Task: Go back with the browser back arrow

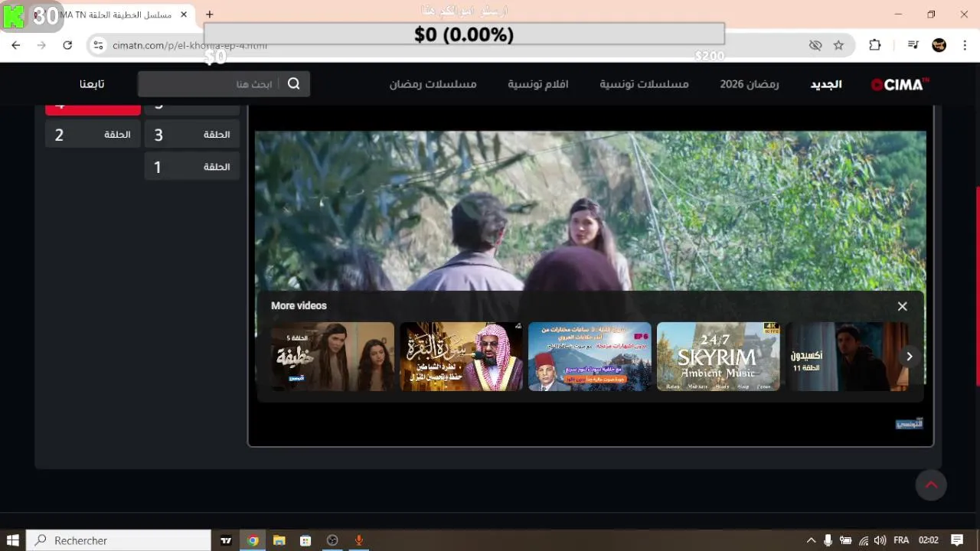Action: point(15,45)
